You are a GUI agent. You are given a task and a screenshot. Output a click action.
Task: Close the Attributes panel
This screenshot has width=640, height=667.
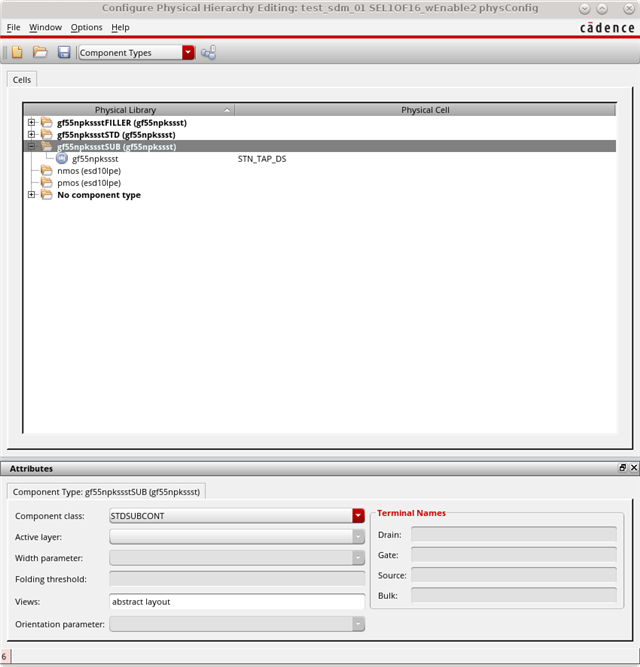(x=632, y=468)
